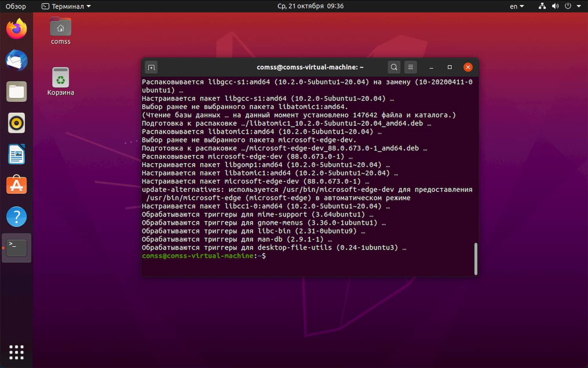
Task: Expand the system status menu chevron
Action: point(579,6)
